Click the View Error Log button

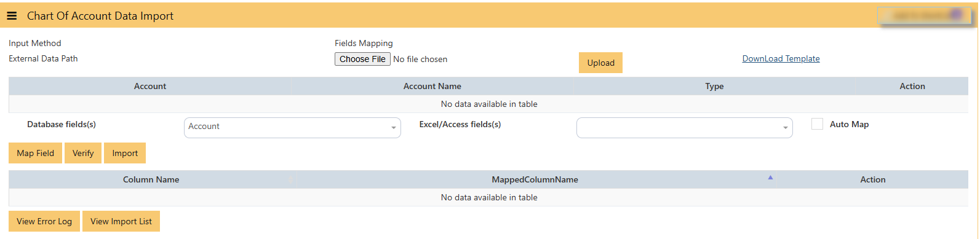pos(44,221)
